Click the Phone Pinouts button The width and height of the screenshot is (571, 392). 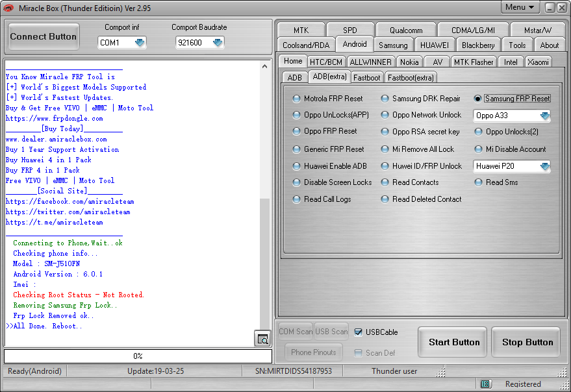[314, 352]
